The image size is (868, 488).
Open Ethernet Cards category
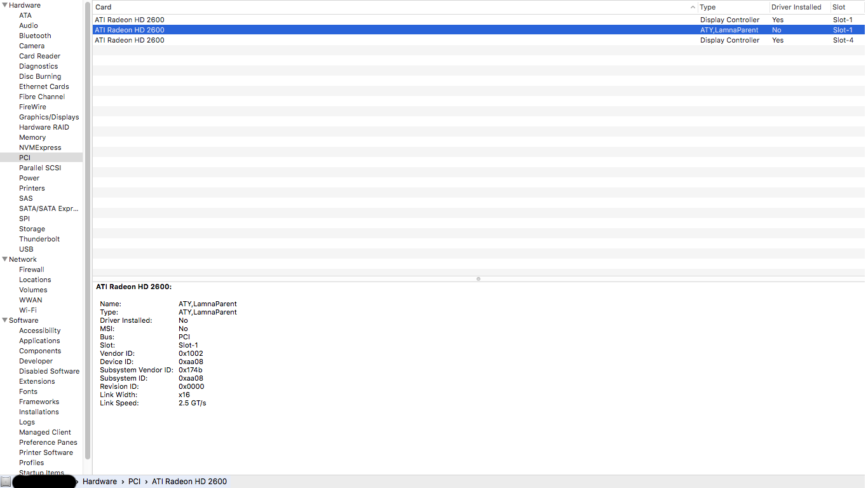click(44, 86)
